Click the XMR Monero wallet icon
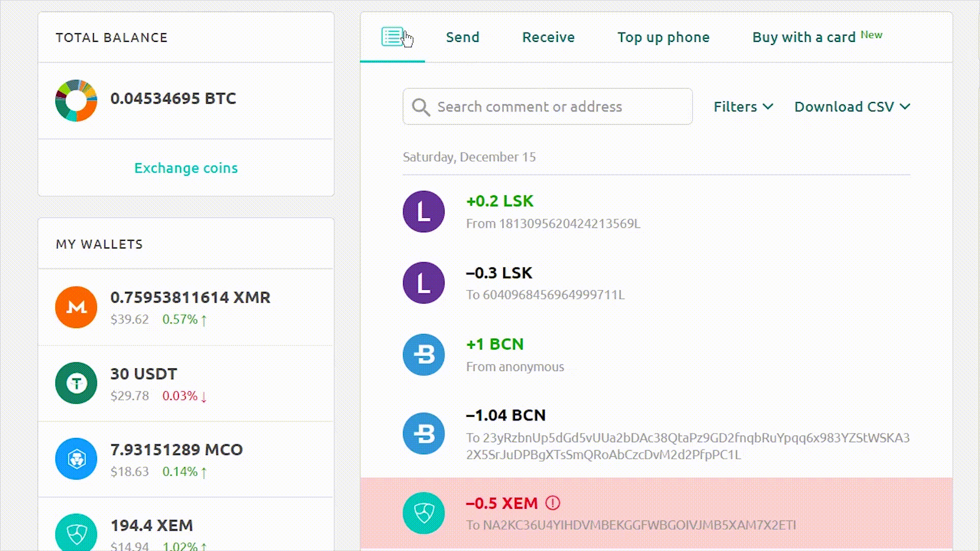 (x=76, y=308)
